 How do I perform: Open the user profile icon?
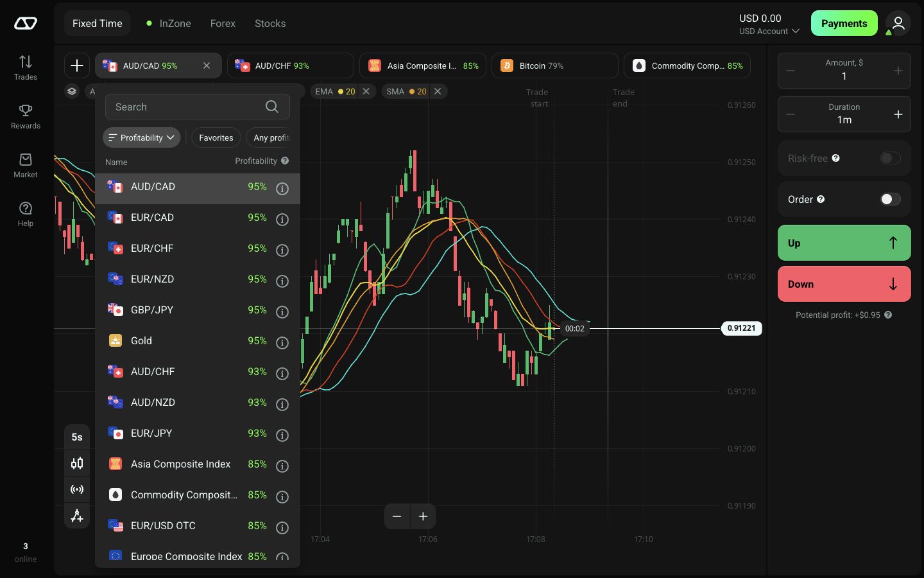[x=898, y=23]
